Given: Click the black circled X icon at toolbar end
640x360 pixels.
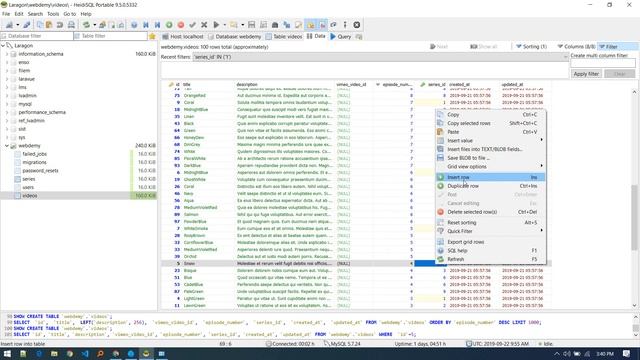Looking at the screenshot, I should pos(357,25).
